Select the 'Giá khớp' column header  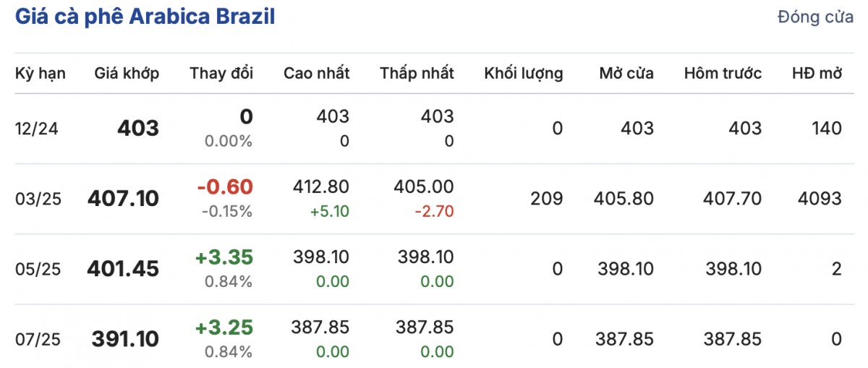[x=127, y=73]
